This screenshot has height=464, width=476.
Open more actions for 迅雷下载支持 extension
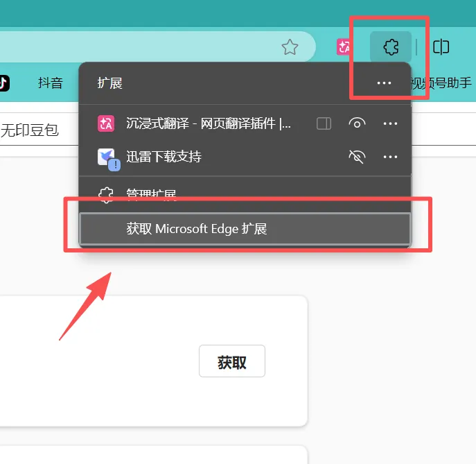click(x=390, y=157)
